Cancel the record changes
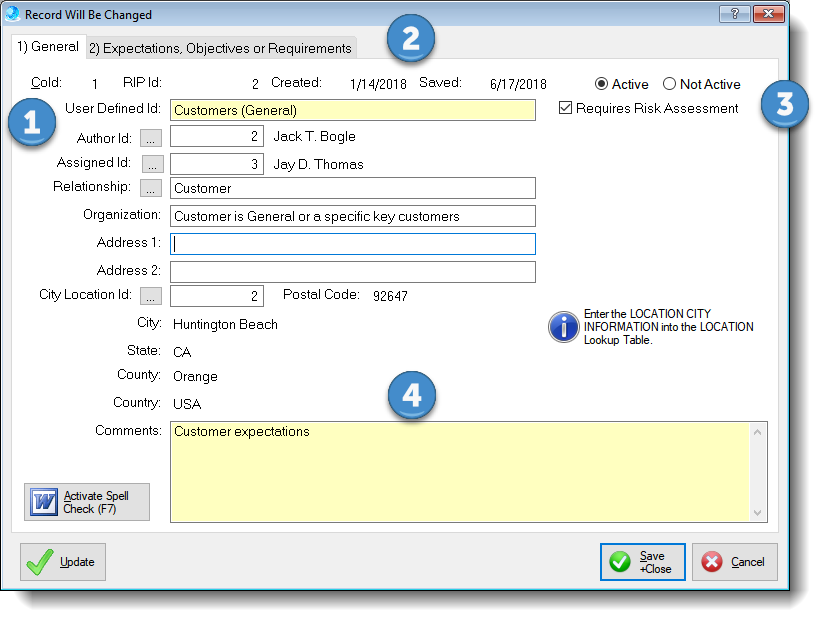The width and height of the screenshot is (823, 624). pos(735,561)
